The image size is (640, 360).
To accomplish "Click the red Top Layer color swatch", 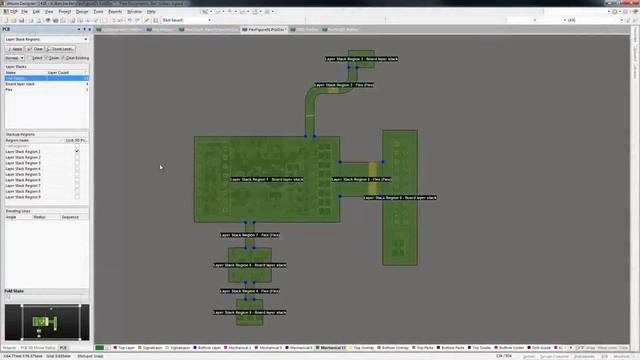I will click(x=116, y=348).
